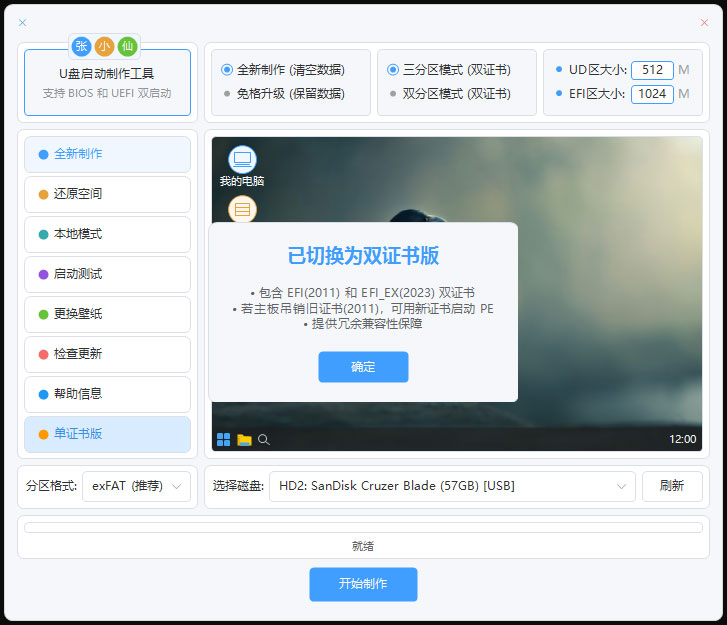The width and height of the screenshot is (727, 625).
Task: Click the green 仙 avatar badge
Action: 128,47
